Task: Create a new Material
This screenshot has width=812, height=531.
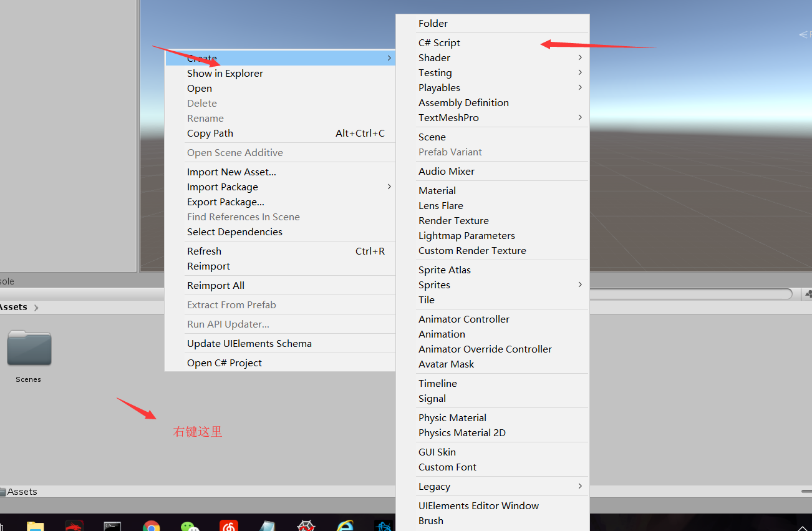Action: (x=437, y=190)
